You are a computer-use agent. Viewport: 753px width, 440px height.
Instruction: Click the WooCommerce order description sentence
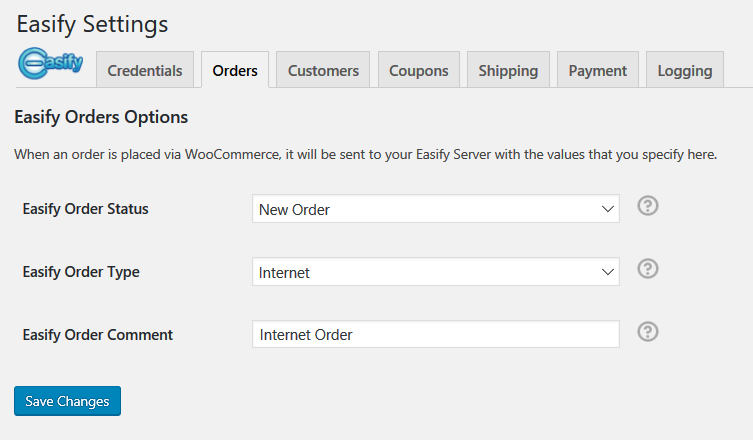pos(365,154)
